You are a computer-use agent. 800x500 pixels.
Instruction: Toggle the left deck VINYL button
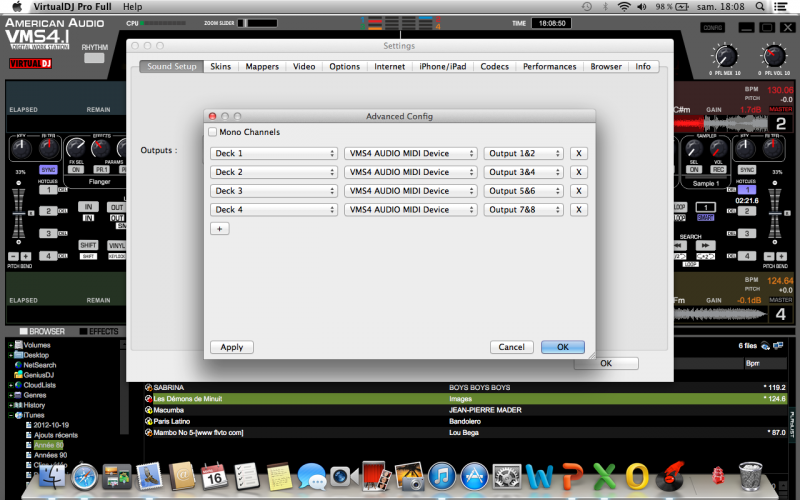coord(116,245)
